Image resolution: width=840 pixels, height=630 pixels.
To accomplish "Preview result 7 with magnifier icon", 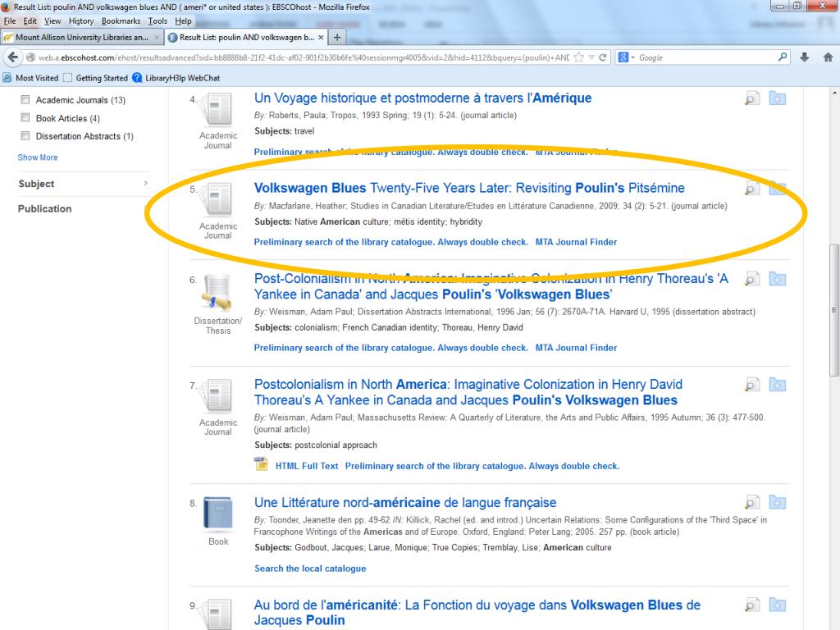I will (752, 385).
